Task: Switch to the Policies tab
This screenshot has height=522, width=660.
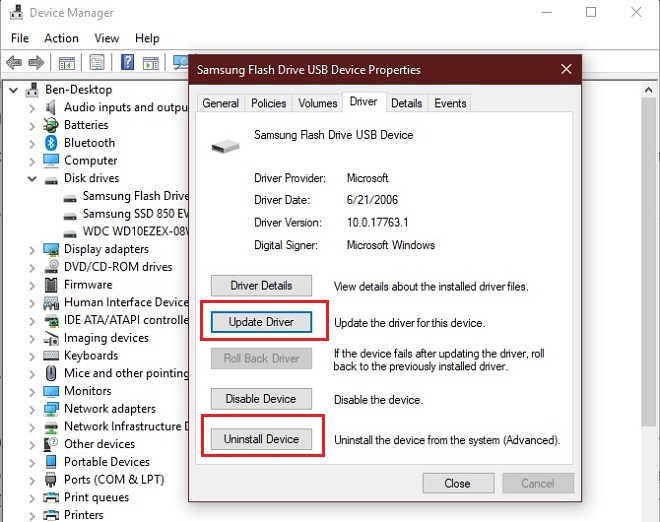Action: pos(269,103)
